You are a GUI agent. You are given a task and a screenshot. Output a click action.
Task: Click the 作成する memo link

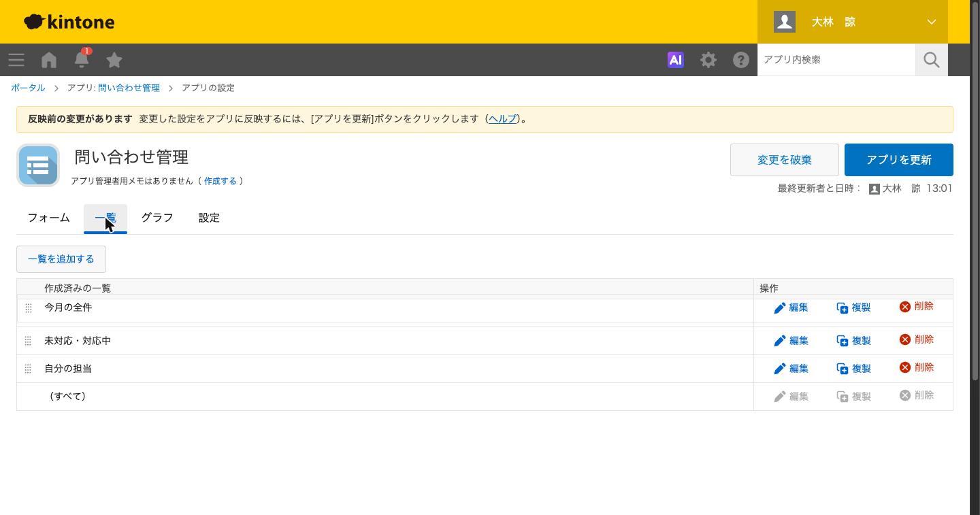(220, 181)
